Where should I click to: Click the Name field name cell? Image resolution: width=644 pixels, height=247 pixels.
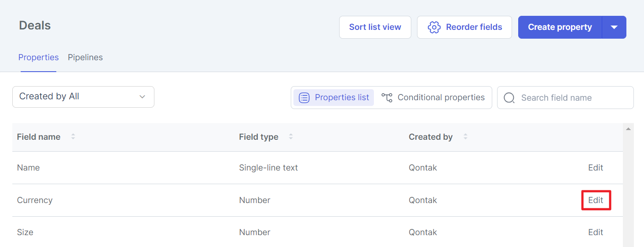click(28, 168)
